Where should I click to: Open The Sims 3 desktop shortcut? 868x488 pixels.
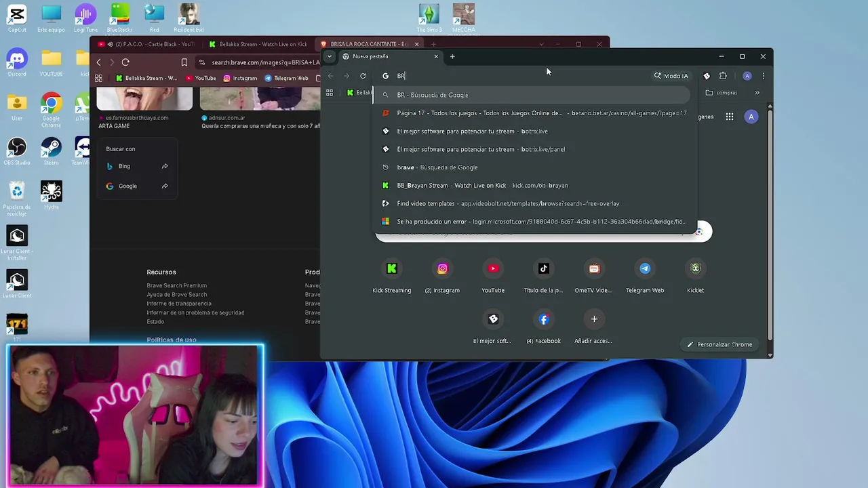(429, 18)
